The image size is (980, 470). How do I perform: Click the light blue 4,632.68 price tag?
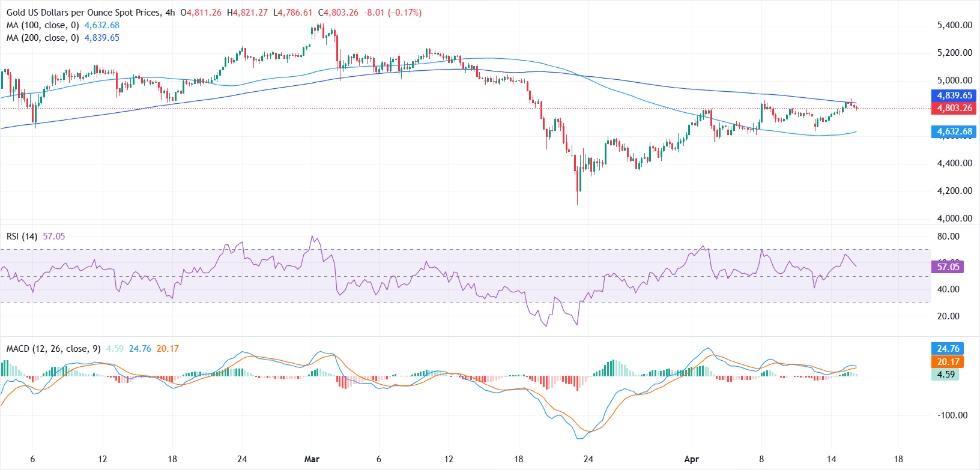pos(954,131)
